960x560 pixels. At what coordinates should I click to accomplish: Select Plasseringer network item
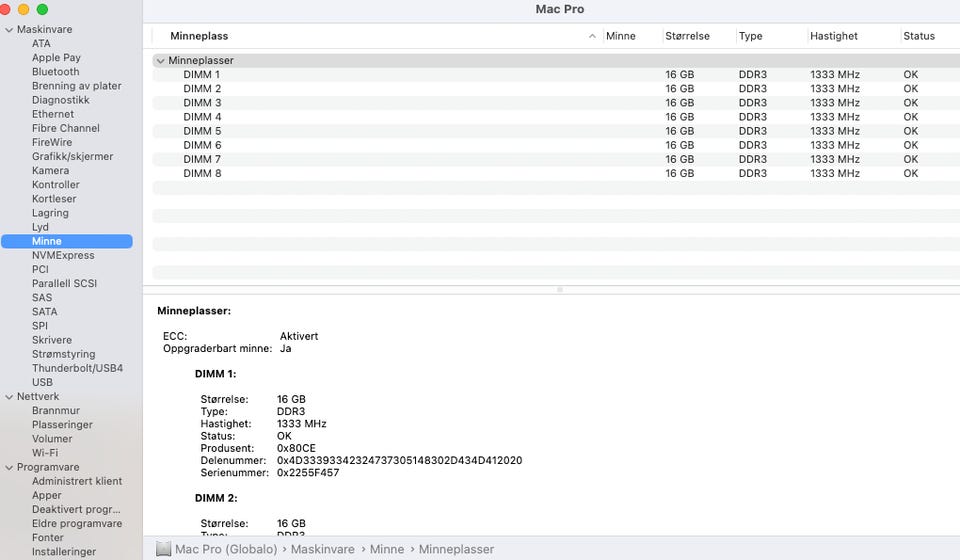(62, 425)
